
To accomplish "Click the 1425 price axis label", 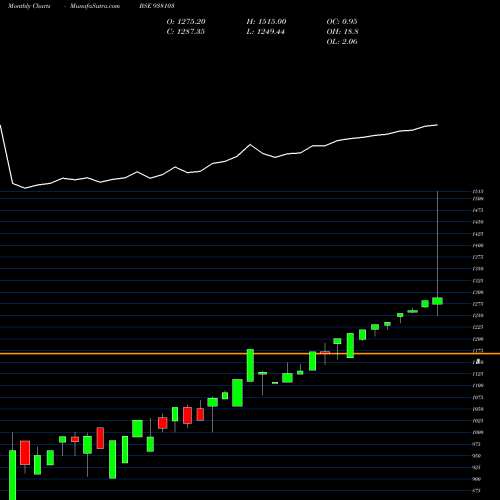I will coord(478,234).
